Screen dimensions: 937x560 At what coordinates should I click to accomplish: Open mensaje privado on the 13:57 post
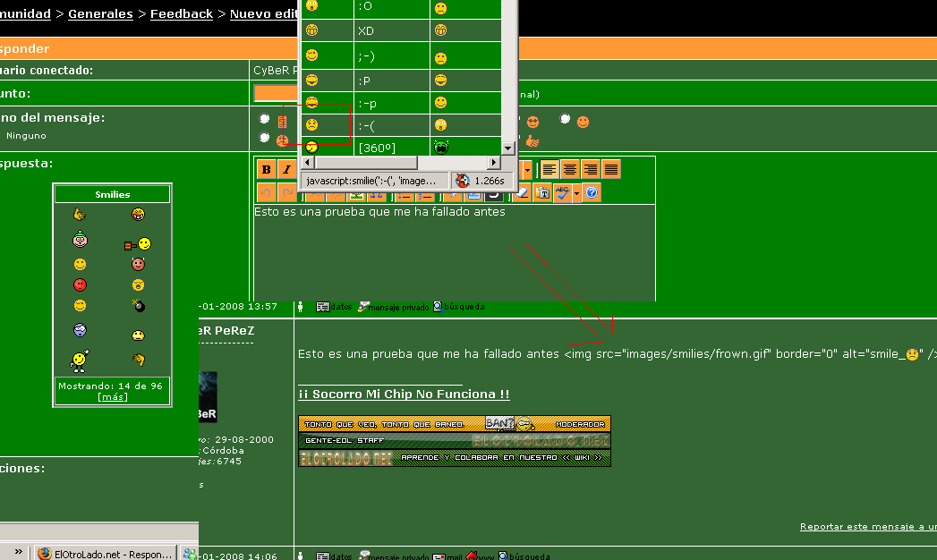393,307
